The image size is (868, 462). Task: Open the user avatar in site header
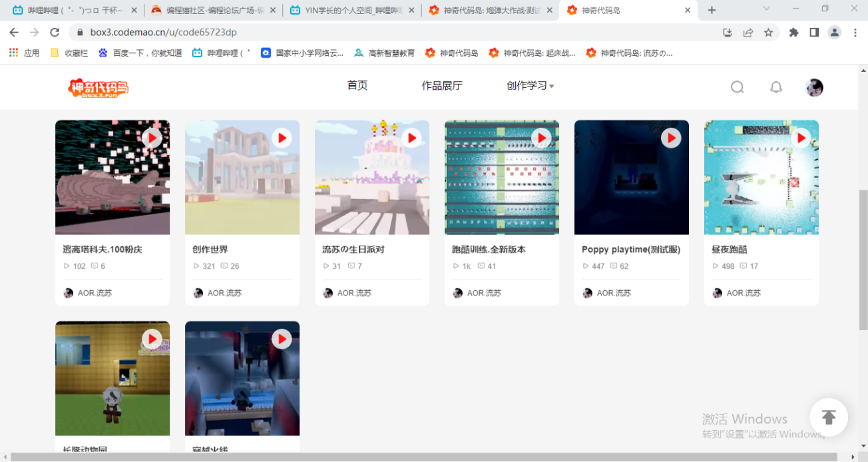coord(814,87)
